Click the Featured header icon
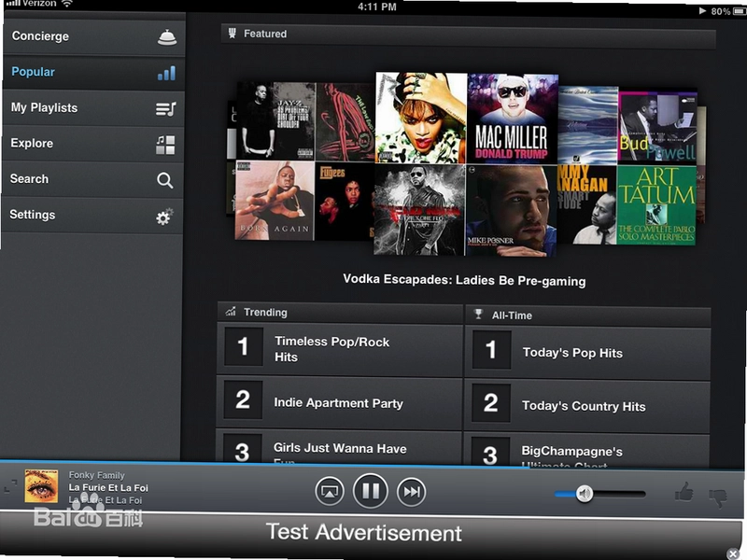747x560 pixels. coord(232,33)
